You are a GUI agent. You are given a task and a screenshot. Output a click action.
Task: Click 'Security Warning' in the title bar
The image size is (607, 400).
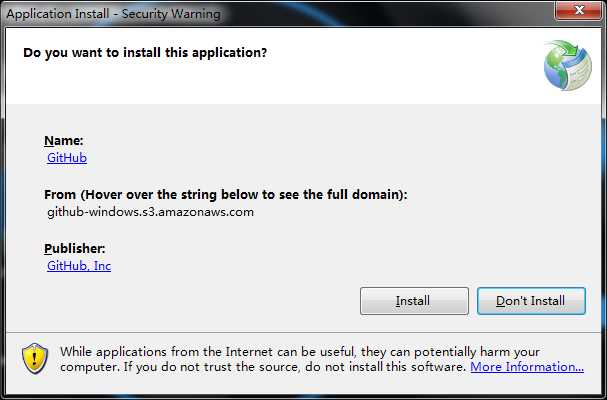[x=171, y=14]
